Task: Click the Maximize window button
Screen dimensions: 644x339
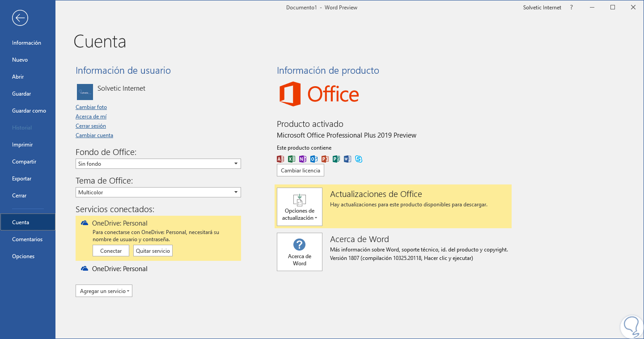Action: coord(613,8)
